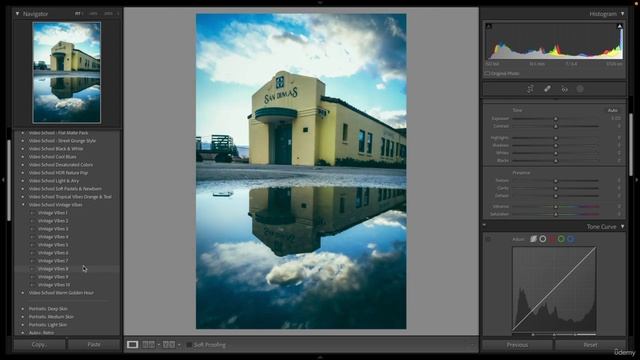Click the main San Dimas photo
The height and width of the screenshot is (360, 640).
point(301,171)
